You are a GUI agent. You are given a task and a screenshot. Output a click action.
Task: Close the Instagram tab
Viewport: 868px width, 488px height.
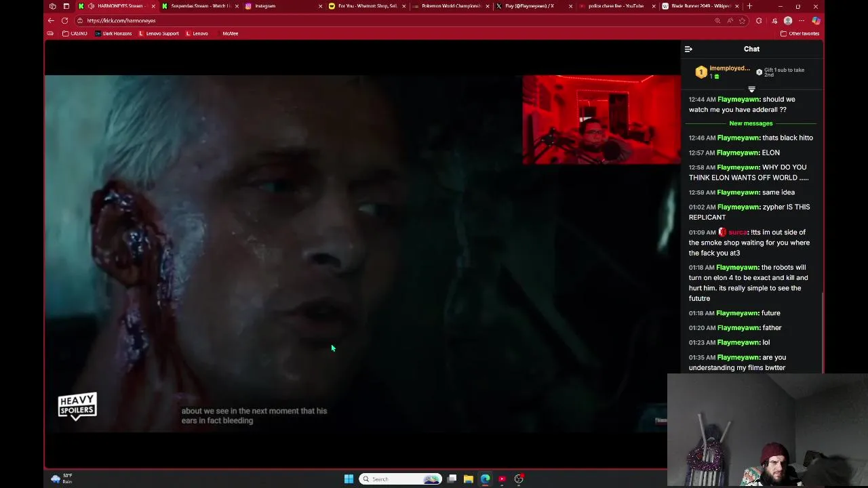tap(320, 6)
